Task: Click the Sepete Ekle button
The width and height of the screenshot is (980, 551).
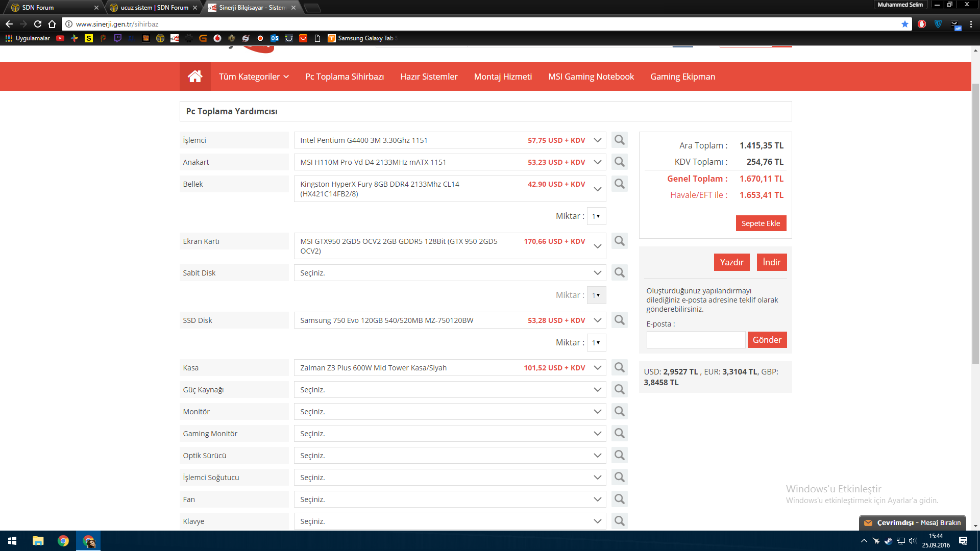Action: [x=761, y=223]
